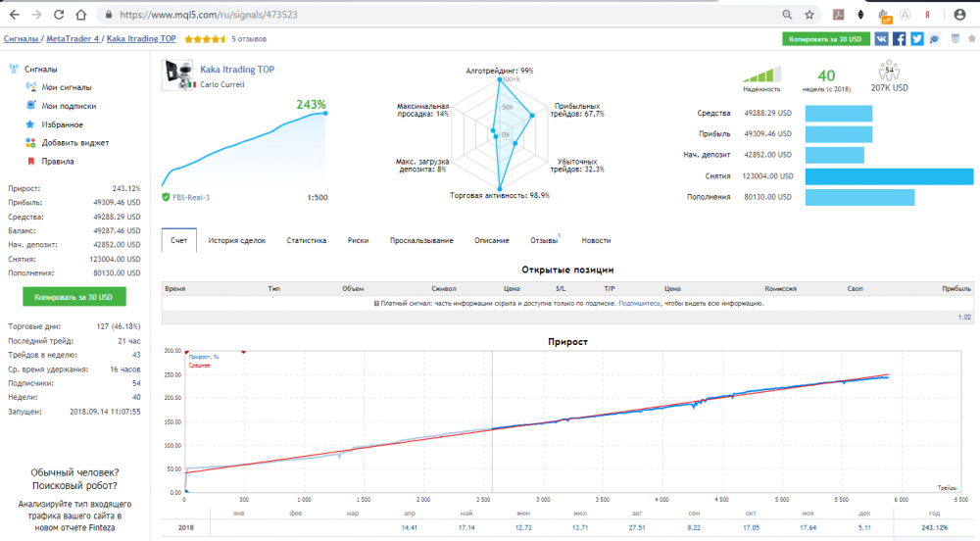
Task: Click Средства equity bar
Action: pyautogui.click(x=838, y=113)
